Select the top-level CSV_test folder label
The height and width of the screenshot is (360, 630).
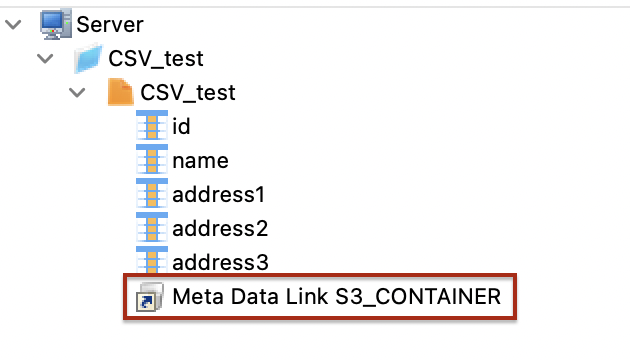(x=156, y=59)
